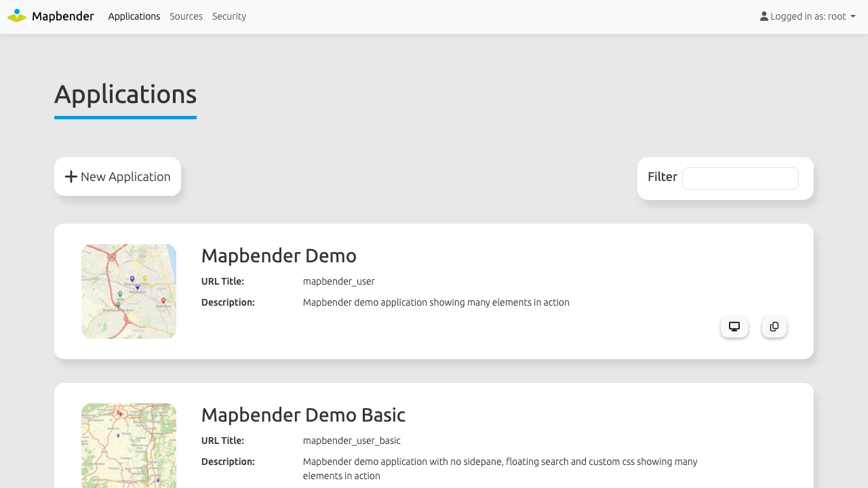
Task: Duplicate the Mapbender Demo application (copy icon)
Action: [x=774, y=327]
